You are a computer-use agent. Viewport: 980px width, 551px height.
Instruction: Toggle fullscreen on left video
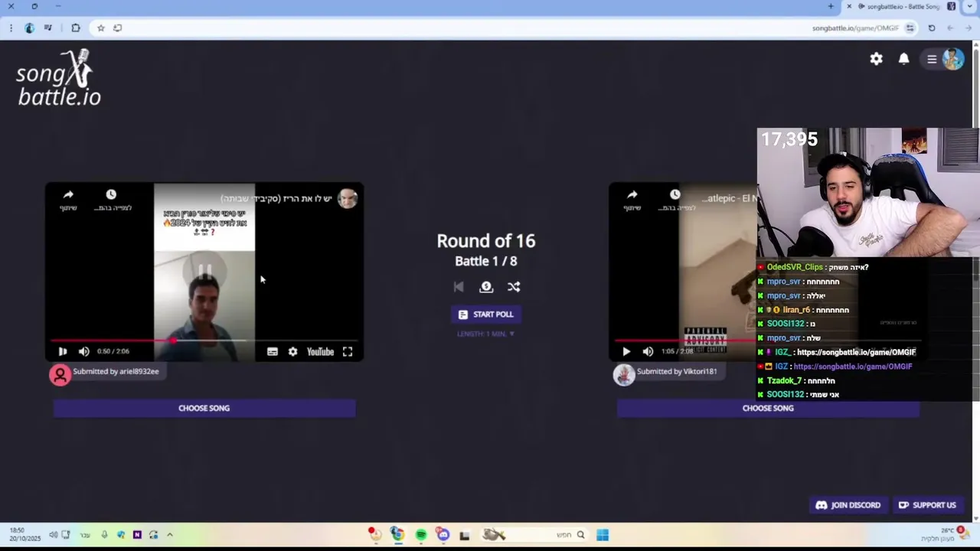pyautogui.click(x=348, y=351)
